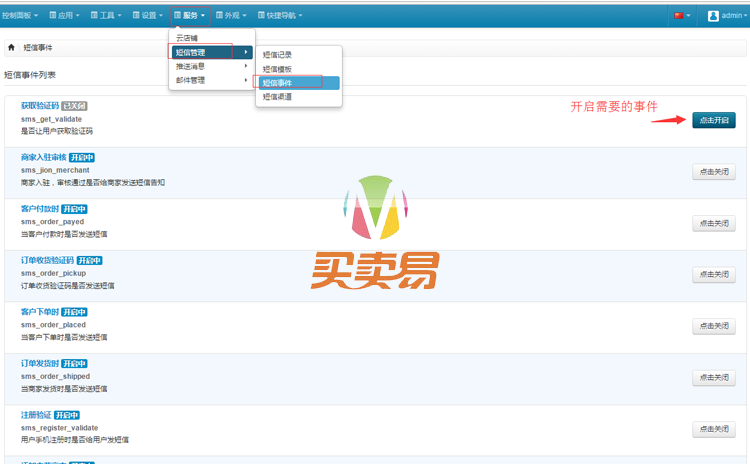Open the 客户下单时 event link
Viewport: 750px width, 464px height.
[40, 312]
